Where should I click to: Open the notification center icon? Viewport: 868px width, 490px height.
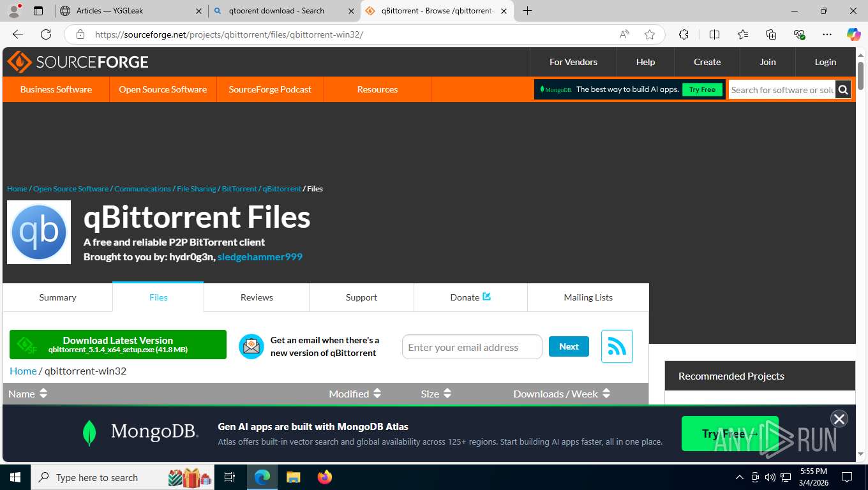(x=847, y=477)
